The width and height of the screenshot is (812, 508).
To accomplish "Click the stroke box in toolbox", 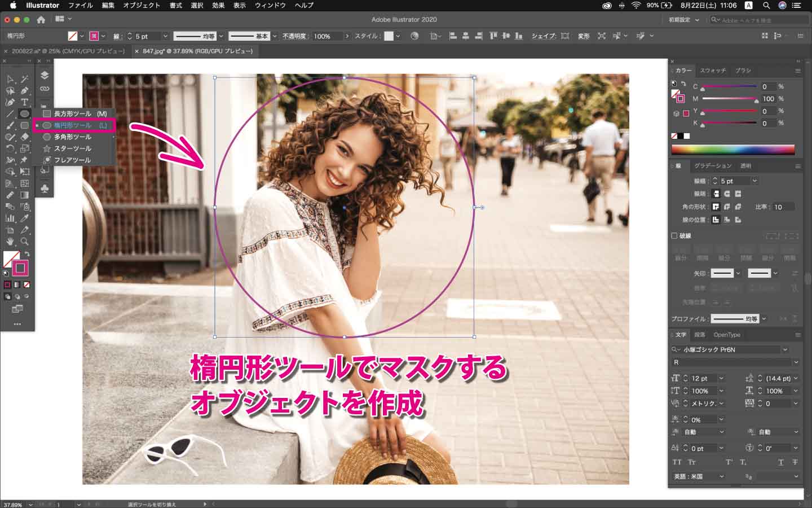I will (20, 268).
